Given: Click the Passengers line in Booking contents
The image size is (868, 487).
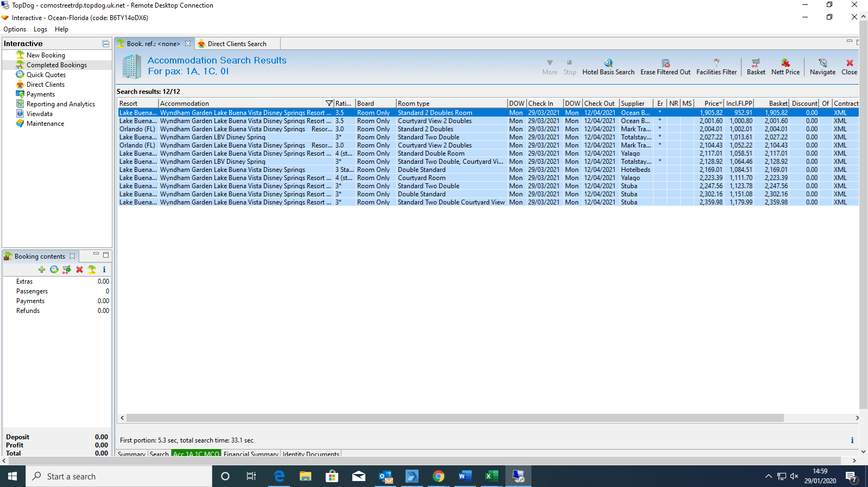Looking at the screenshot, I should [57, 291].
